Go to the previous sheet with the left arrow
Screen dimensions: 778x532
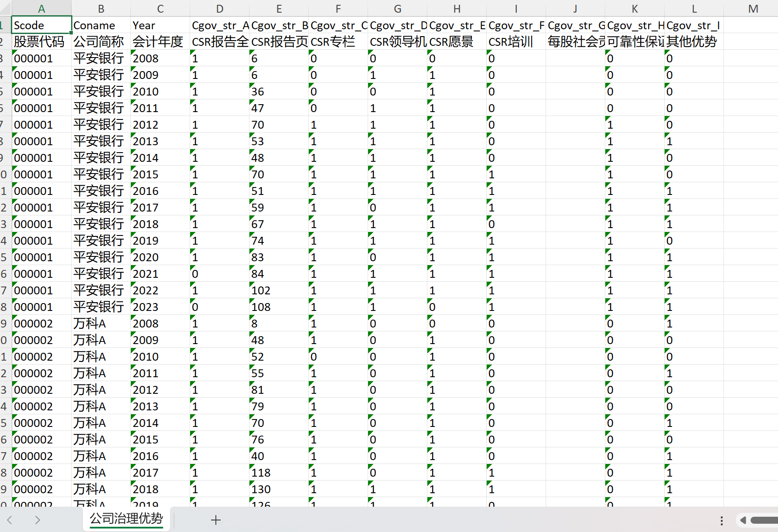point(10,520)
